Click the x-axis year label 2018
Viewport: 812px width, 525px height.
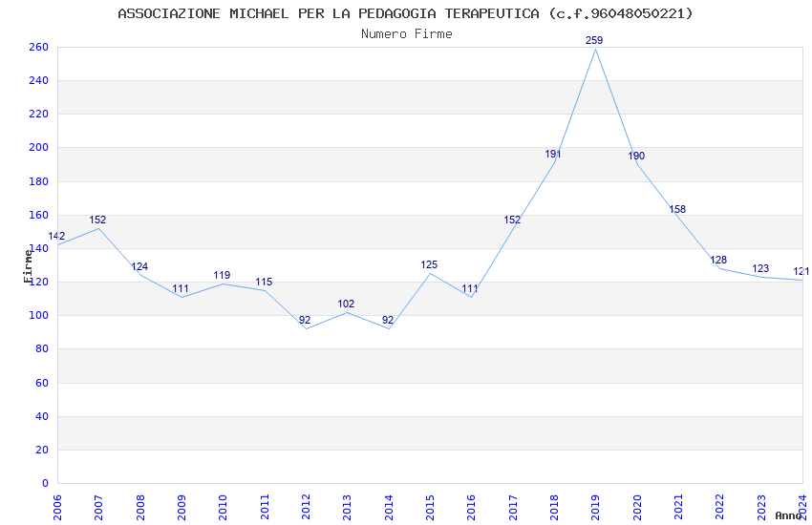(x=554, y=508)
